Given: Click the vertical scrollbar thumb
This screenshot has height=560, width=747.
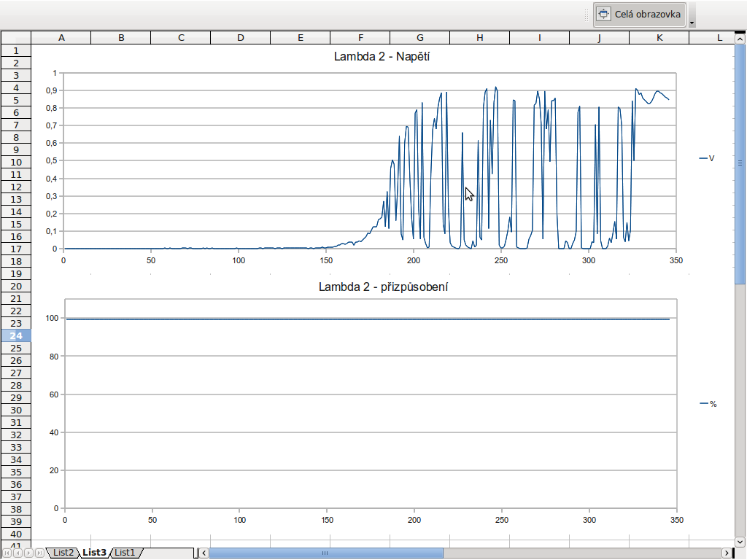Looking at the screenshot, I should click(x=740, y=162).
